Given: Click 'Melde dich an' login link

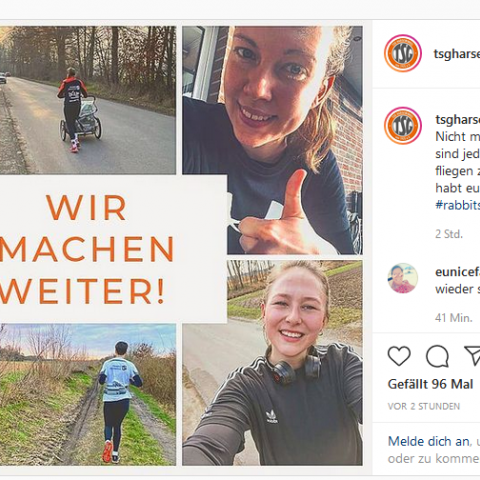Looking at the screenshot, I should pyautogui.click(x=429, y=441).
